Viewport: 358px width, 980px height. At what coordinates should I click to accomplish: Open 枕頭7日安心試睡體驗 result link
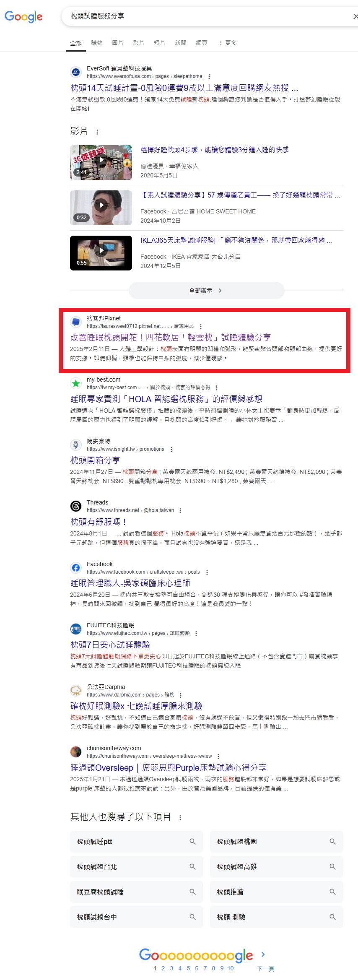pos(110,645)
